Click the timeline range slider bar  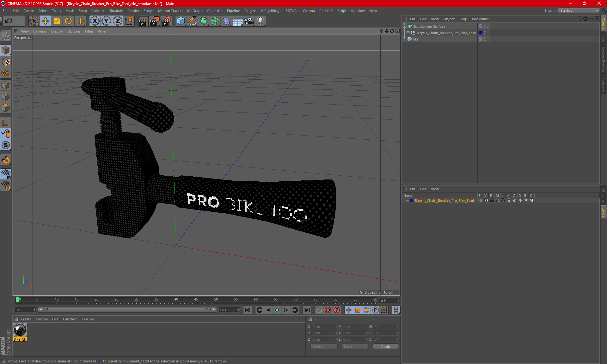click(127, 310)
